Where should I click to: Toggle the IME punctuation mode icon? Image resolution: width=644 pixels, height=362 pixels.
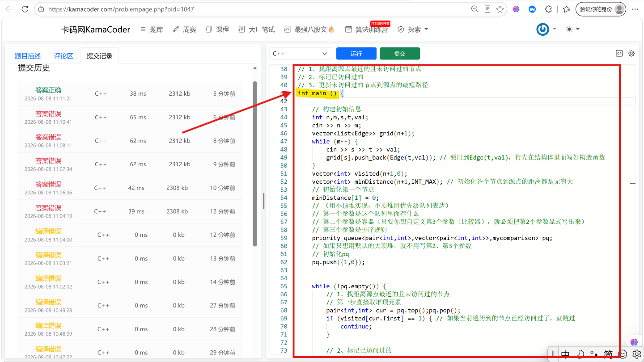594,354
